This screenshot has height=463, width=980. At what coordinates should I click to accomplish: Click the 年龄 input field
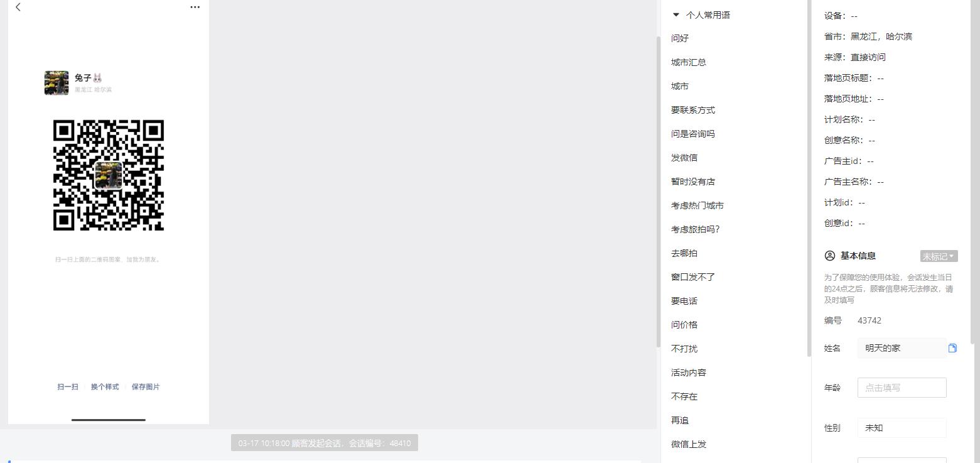click(902, 388)
